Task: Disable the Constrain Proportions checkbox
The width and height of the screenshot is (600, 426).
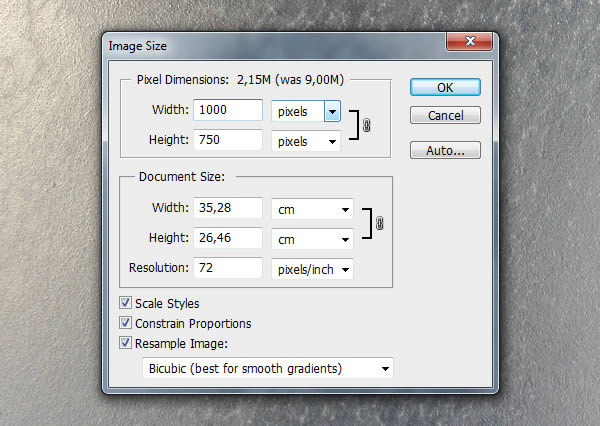Action: (x=125, y=323)
